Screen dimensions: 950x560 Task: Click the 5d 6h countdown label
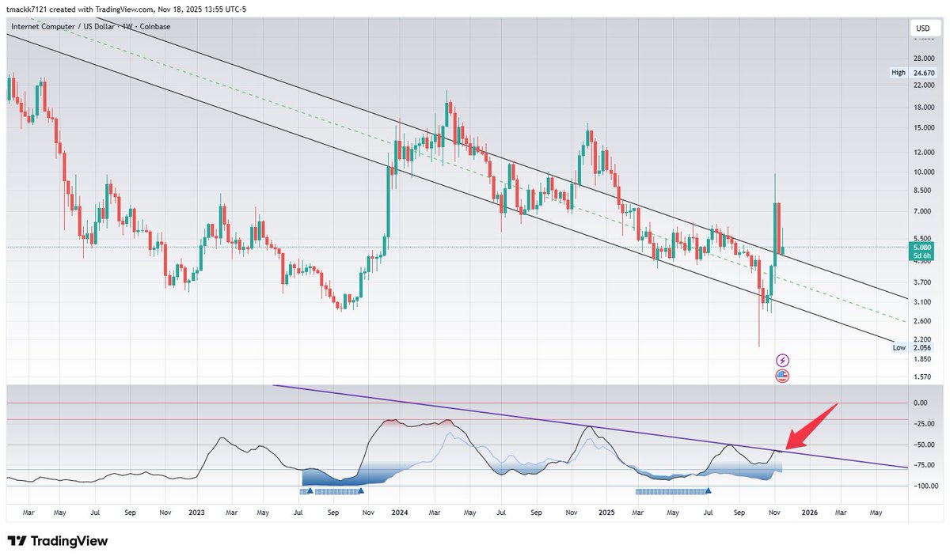coord(921,256)
